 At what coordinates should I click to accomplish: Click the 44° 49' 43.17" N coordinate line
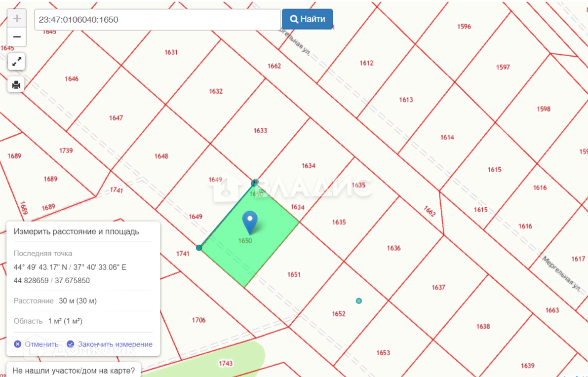click(x=70, y=267)
